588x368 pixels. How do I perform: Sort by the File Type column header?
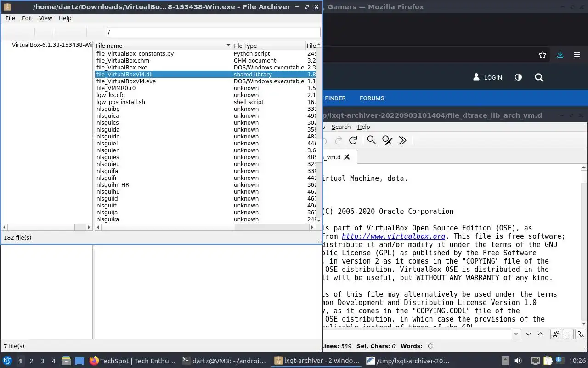click(x=269, y=46)
